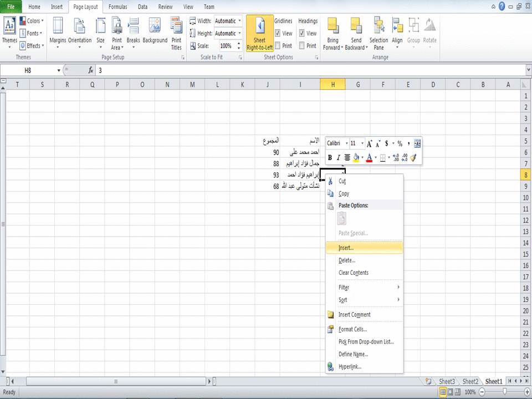Open the Margins options

tap(58, 32)
